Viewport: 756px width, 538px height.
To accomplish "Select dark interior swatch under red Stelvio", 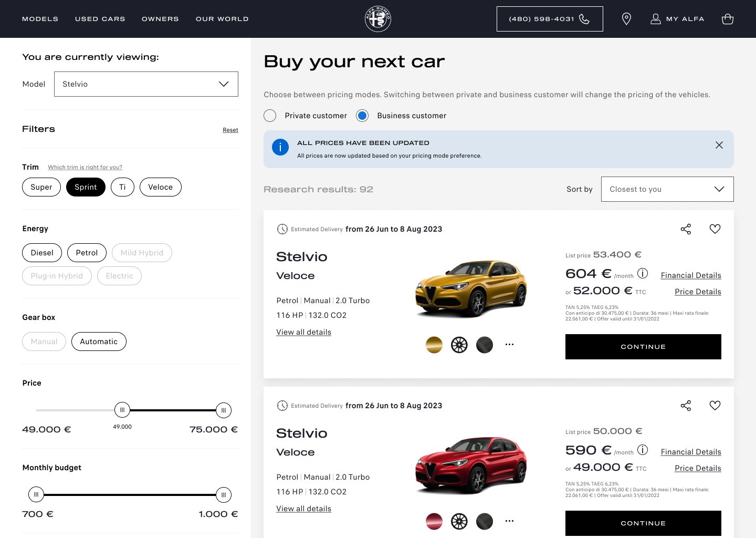I will (485, 521).
